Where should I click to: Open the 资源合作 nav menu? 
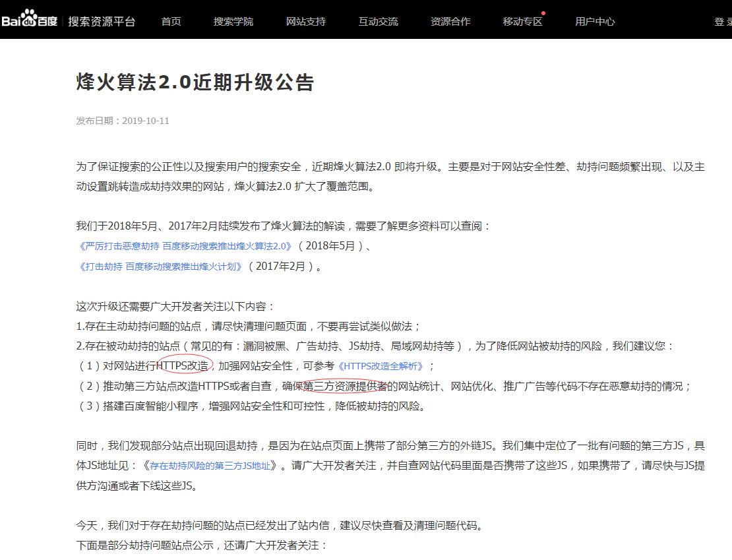[x=450, y=21]
